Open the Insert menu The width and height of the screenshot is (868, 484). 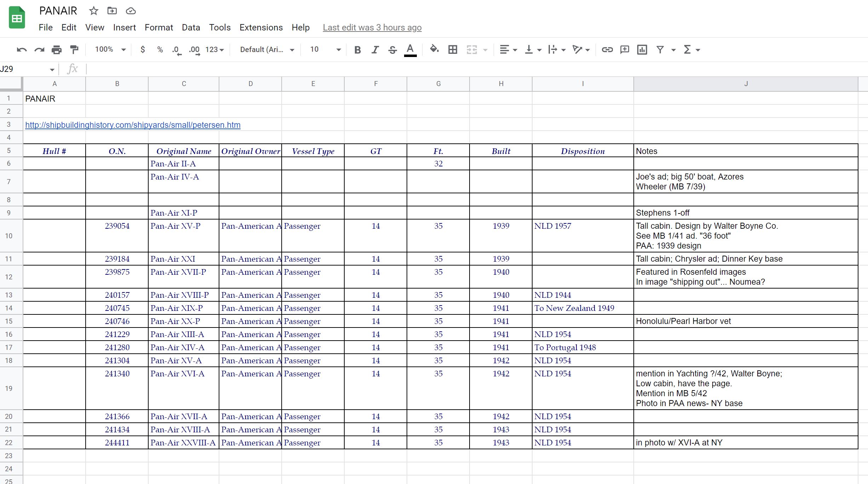coord(124,28)
